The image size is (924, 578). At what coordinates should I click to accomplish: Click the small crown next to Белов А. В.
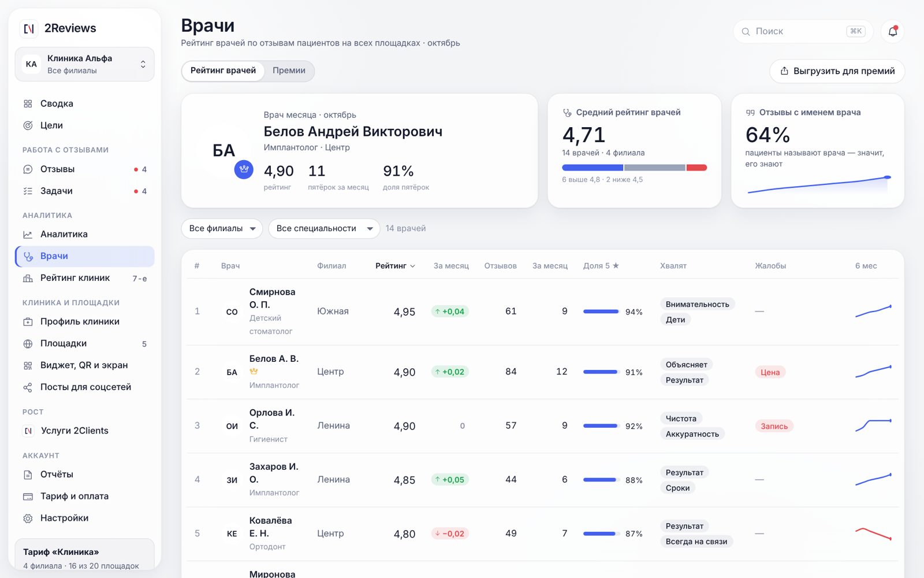tap(254, 372)
